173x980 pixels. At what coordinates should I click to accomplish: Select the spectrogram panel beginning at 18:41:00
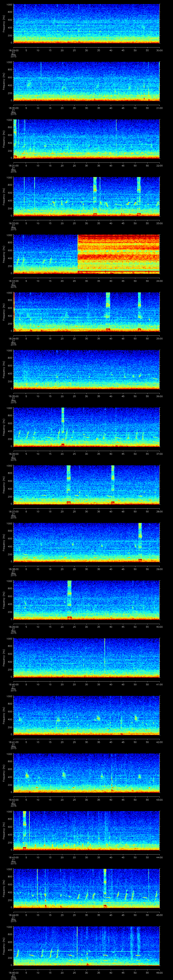[x=87, y=716]
